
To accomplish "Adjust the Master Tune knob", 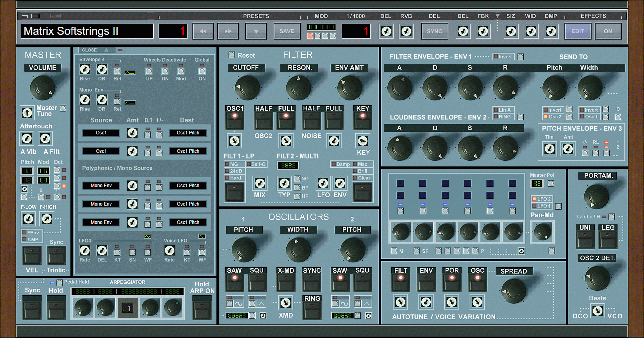I will tap(27, 113).
